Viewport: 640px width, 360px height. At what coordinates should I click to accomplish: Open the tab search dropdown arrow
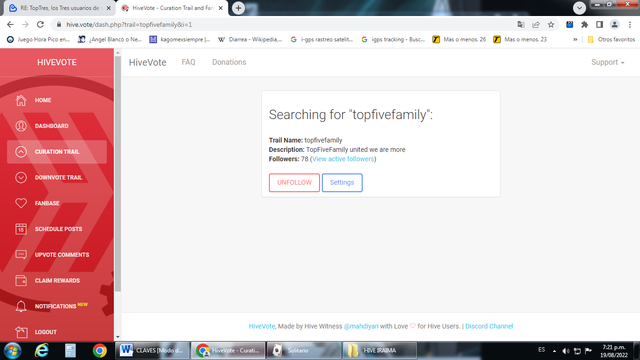(x=579, y=8)
